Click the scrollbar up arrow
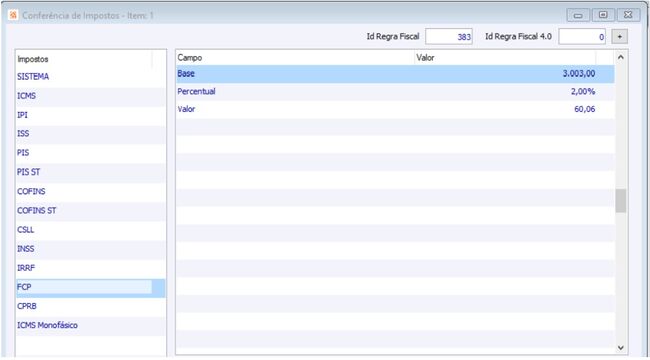The width and height of the screenshot is (650, 360). point(621,58)
